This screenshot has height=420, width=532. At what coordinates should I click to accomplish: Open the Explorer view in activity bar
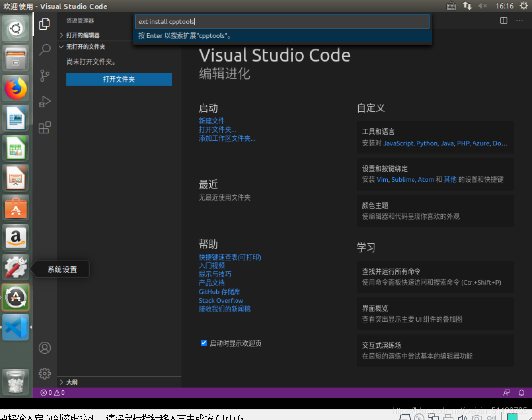tap(45, 24)
